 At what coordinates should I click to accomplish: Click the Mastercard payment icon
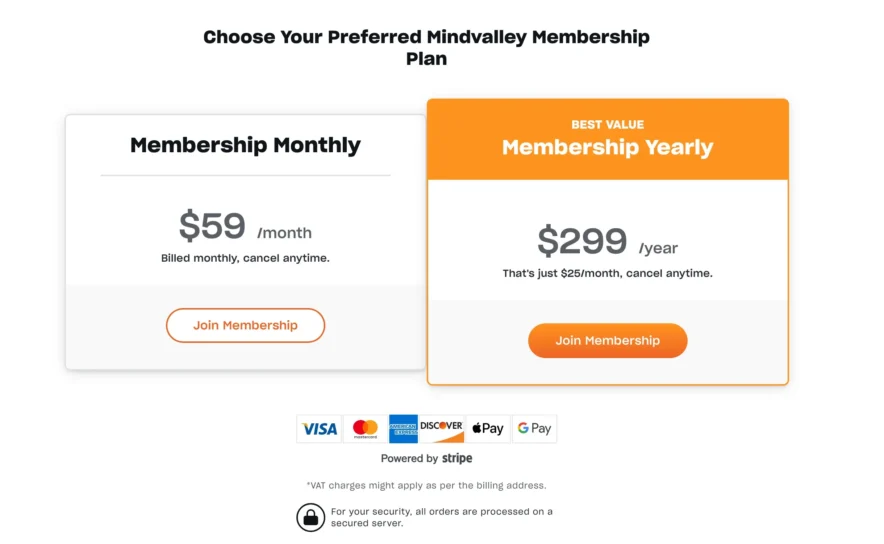tap(365, 429)
